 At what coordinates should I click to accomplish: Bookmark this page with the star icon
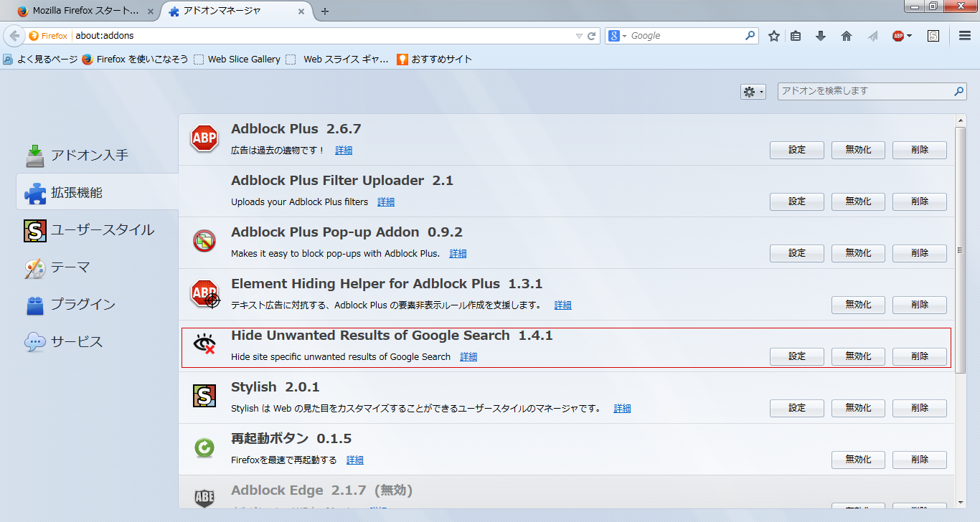click(x=774, y=36)
